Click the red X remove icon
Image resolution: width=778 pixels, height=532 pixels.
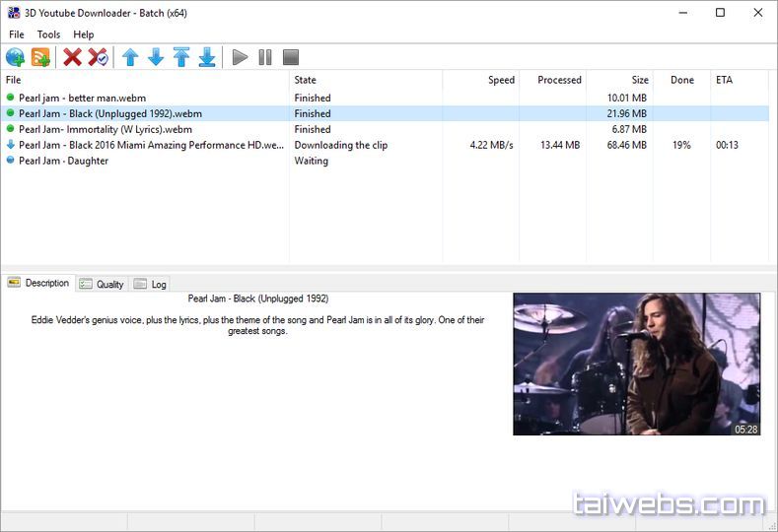point(72,57)
